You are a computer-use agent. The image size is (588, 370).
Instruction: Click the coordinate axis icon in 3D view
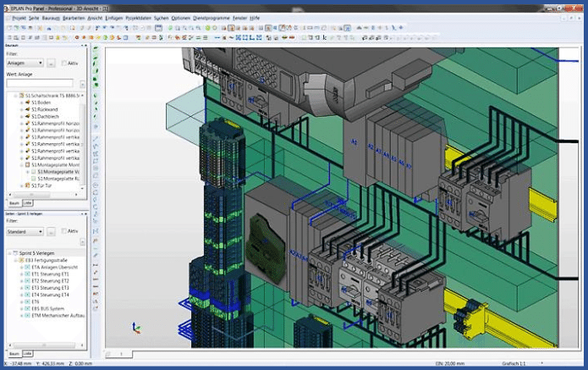click(136, 328)
